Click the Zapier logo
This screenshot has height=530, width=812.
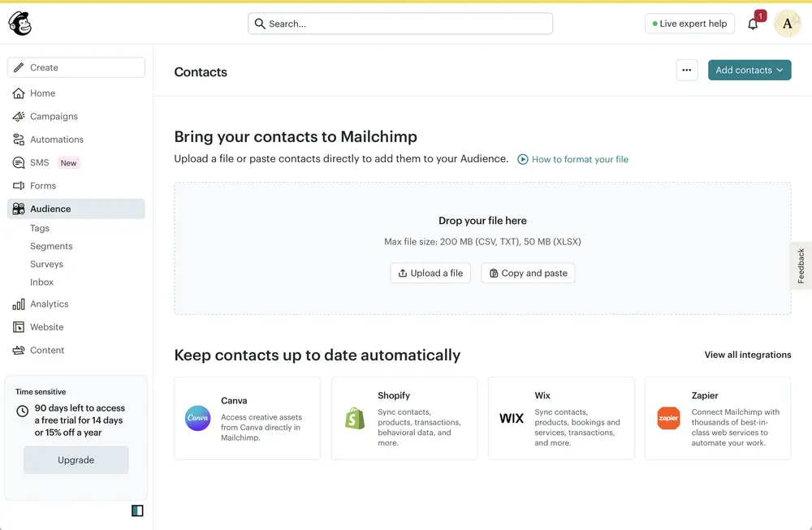[x=668, y=418]
